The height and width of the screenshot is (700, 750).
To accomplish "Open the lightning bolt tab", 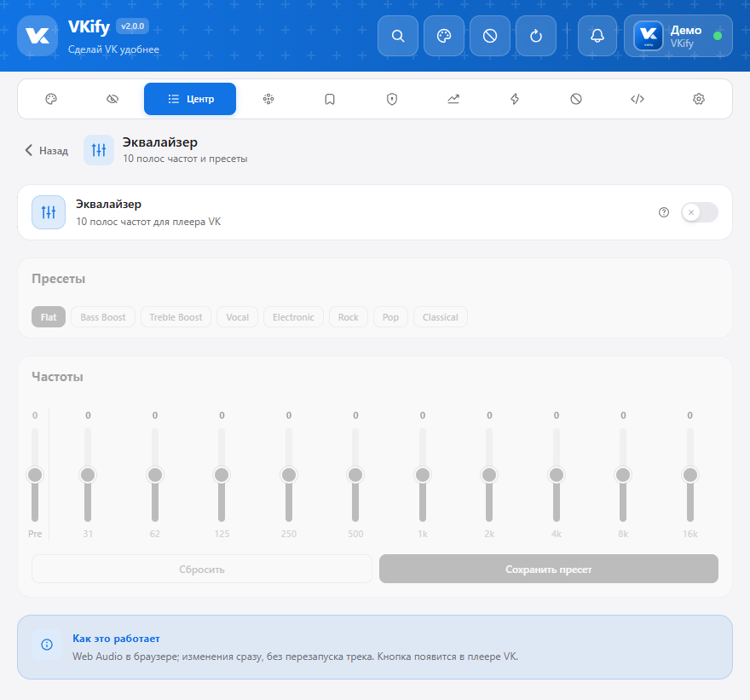I will 515,99.
